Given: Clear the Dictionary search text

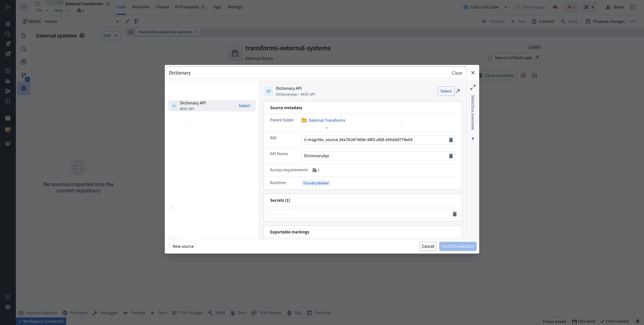Looking at the screenshot, I should pyautogui.click(x=457, y=73).
